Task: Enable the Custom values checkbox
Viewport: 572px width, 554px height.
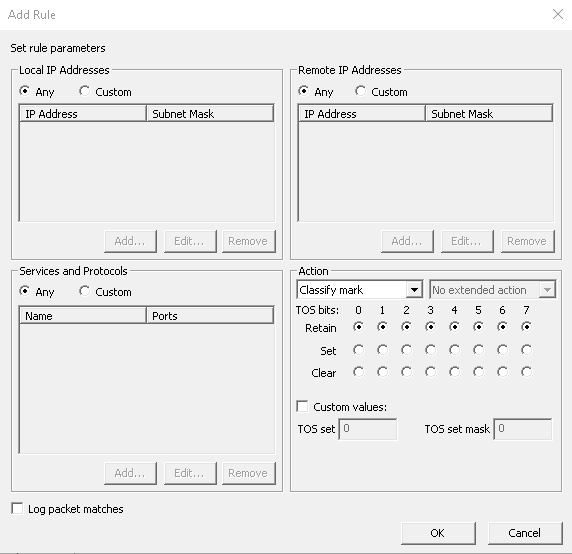Action: (302, 406)
